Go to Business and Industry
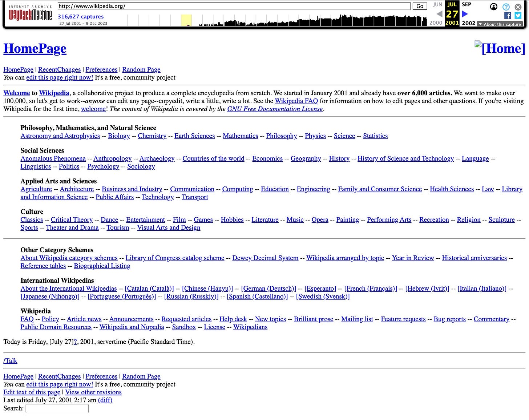This screenshot has height=420, width=529. 132,189
